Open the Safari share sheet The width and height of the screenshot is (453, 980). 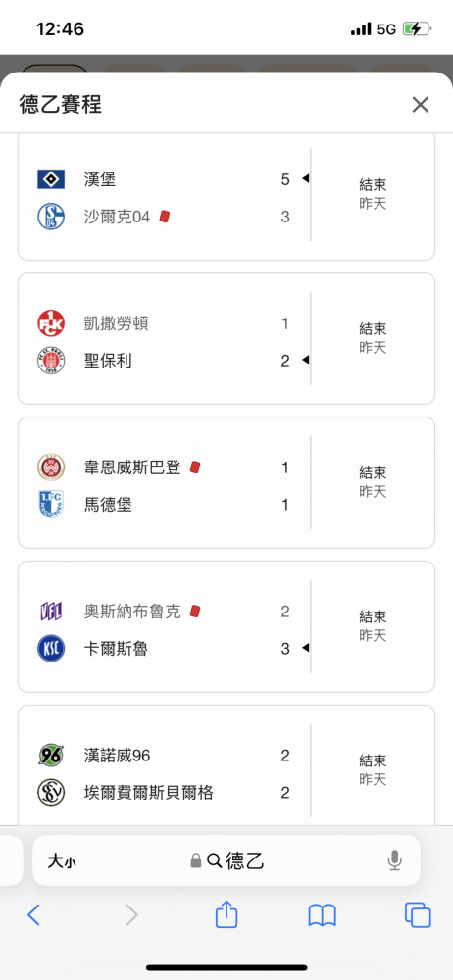[x=226, y=915]
